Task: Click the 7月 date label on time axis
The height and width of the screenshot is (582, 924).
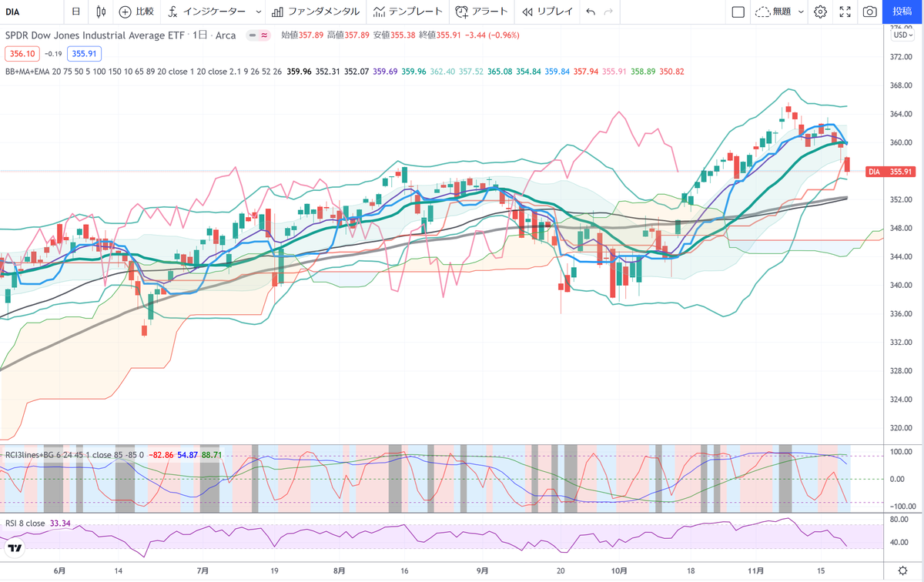Action: (203, 571)
